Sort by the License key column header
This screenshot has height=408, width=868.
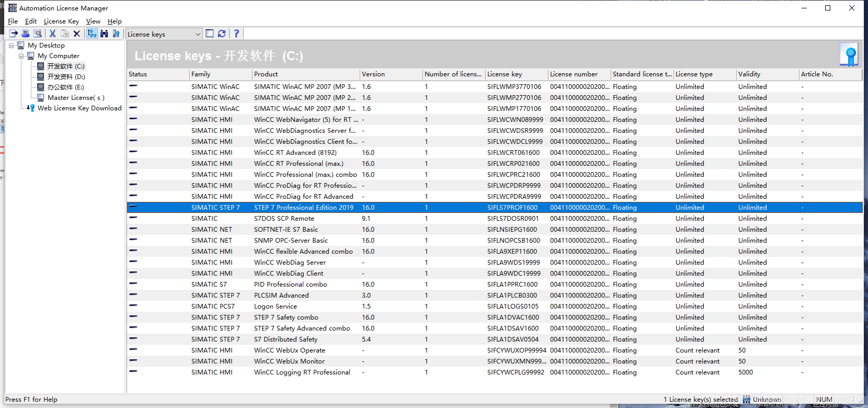coord(517,74)
